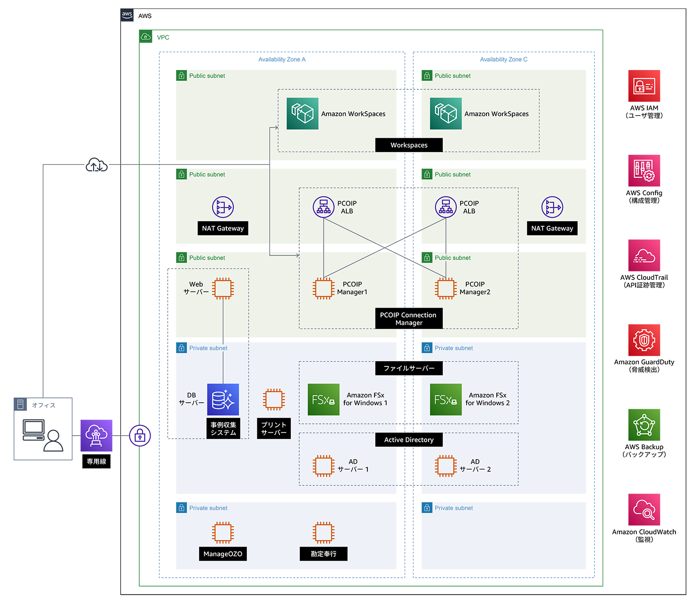Click the PCOIP ALB icon in Zone C
The height and width of the screenshot is (604, 700).
[446, 207]
